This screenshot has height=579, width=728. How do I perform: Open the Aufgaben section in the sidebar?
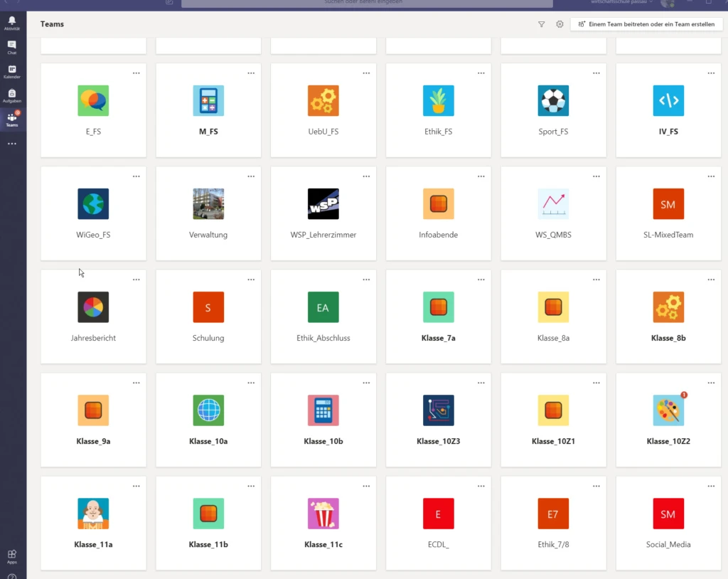point(13,96)
